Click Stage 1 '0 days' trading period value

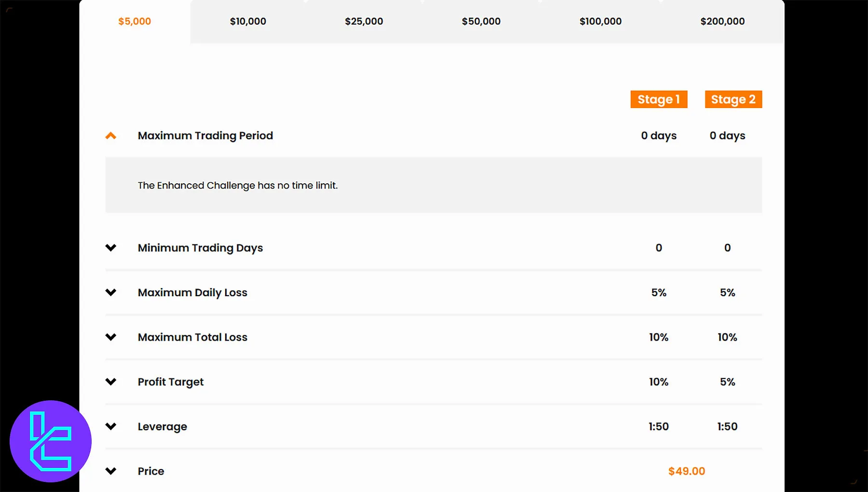[x=659, y=136]
